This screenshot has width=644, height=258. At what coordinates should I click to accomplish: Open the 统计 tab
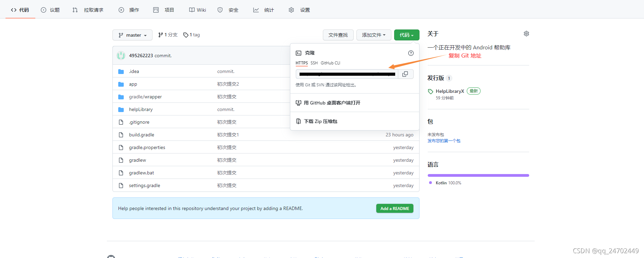click(x=264, y=10)
